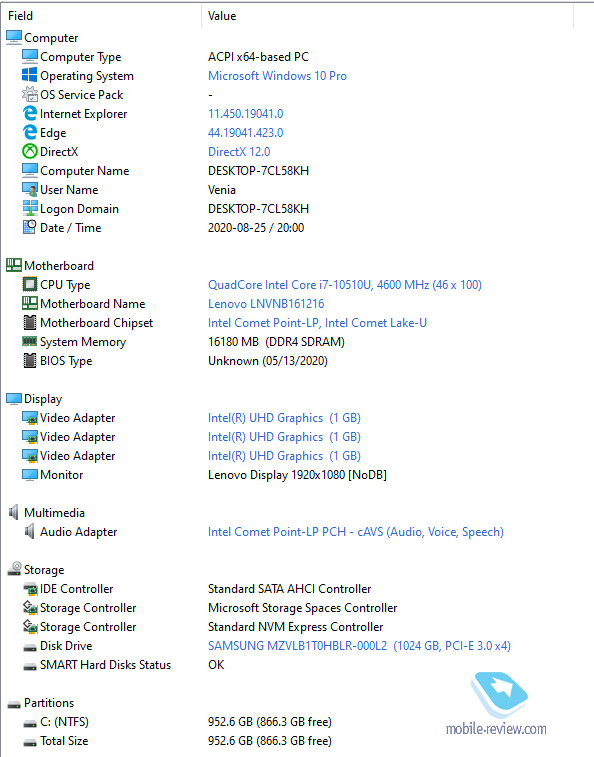Select the Microsoft Storage Spaces Controller value
Image resolution: width=594 pixels, height=757 pixels.
(x=302, y=608)
